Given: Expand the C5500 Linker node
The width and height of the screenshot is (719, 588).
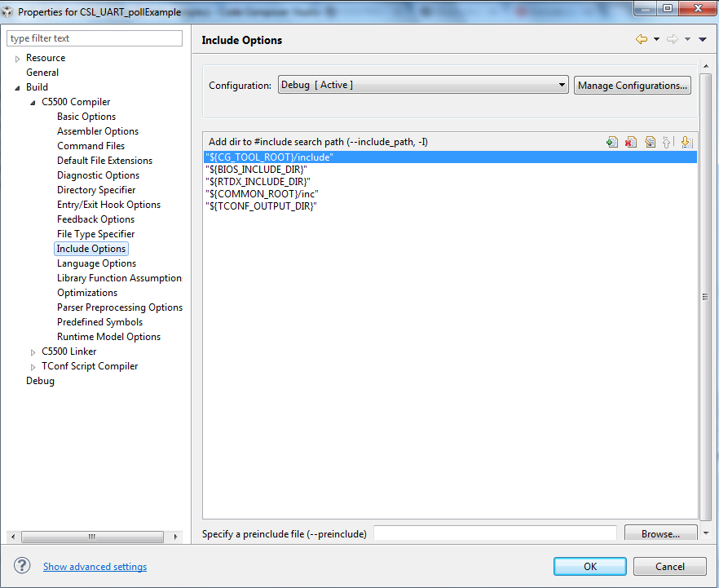Looking at the screenshot, I should [33, 352].
